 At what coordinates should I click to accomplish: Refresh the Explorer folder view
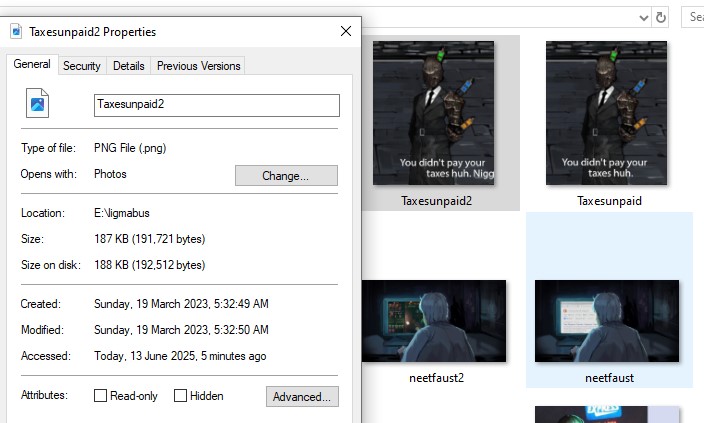[x=660, y=18]
